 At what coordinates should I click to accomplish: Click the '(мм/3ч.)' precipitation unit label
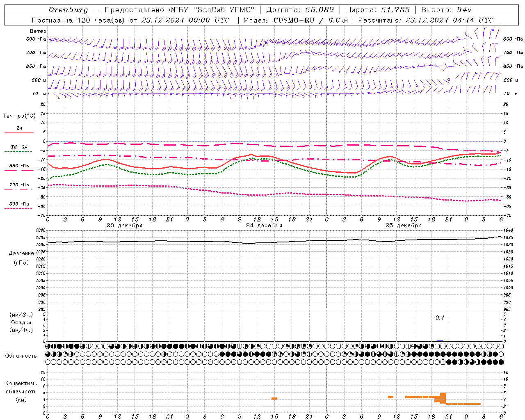[x=21, y=315]
